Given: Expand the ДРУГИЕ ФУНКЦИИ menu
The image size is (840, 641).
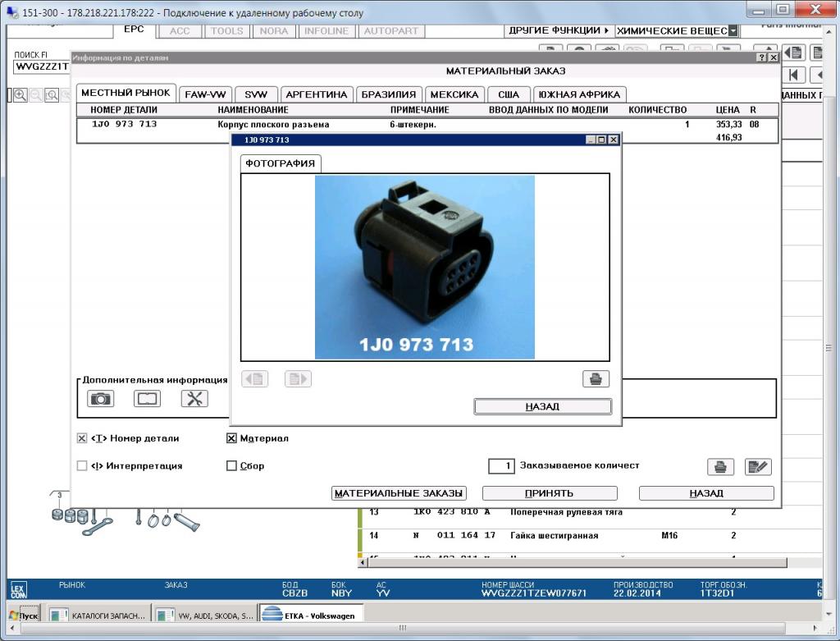Looking at the screenshot, I should (559, 30).
